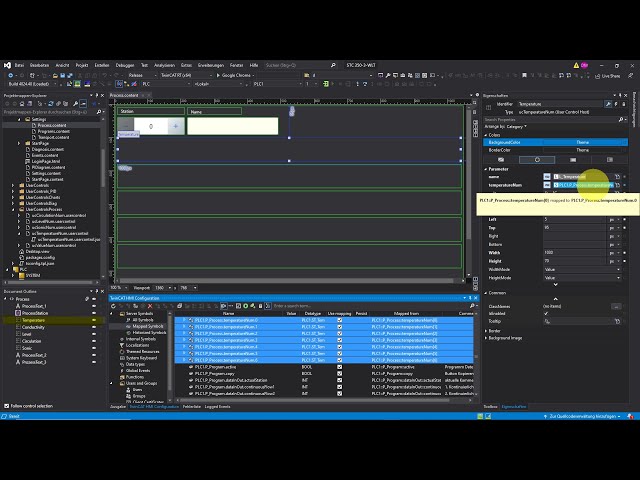
Task: Click the lock icon next to identifier field
Action: (x=624, y=104)
